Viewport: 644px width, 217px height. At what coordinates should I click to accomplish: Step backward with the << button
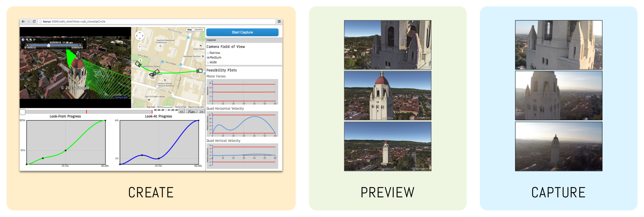point(182,112)
